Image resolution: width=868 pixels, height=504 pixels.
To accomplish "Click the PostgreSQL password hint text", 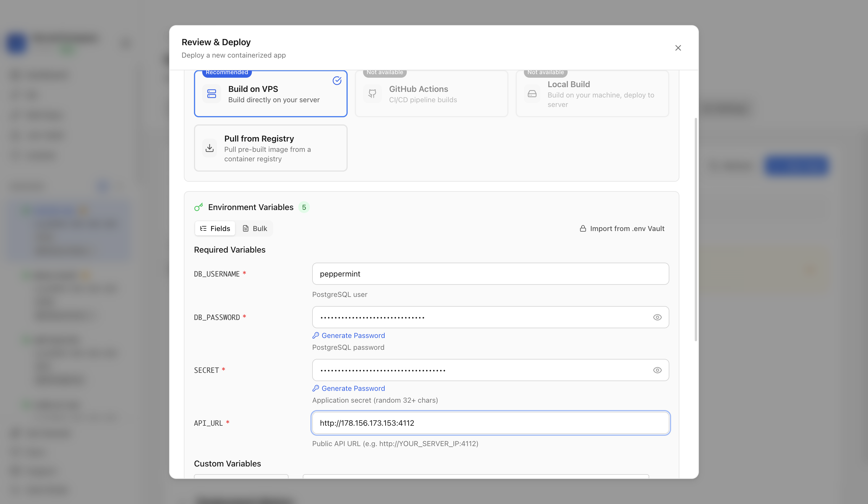I will (x=348, y=348).
